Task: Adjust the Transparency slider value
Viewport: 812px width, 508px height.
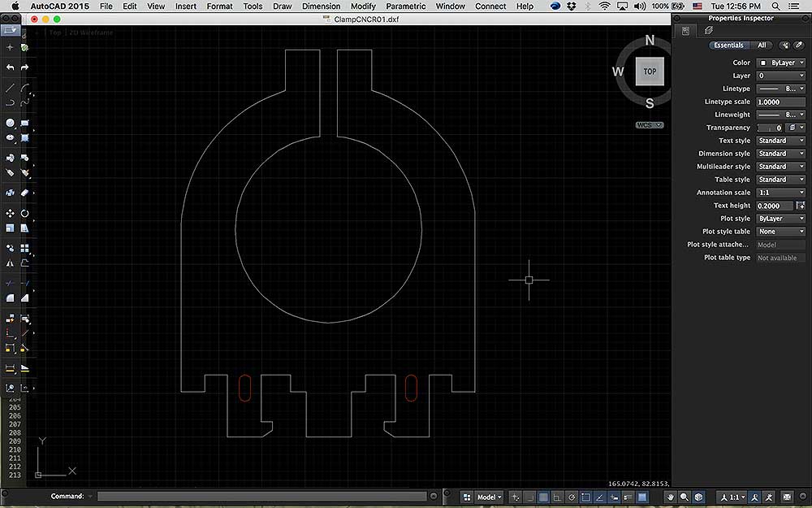Action: click(771, 128)
